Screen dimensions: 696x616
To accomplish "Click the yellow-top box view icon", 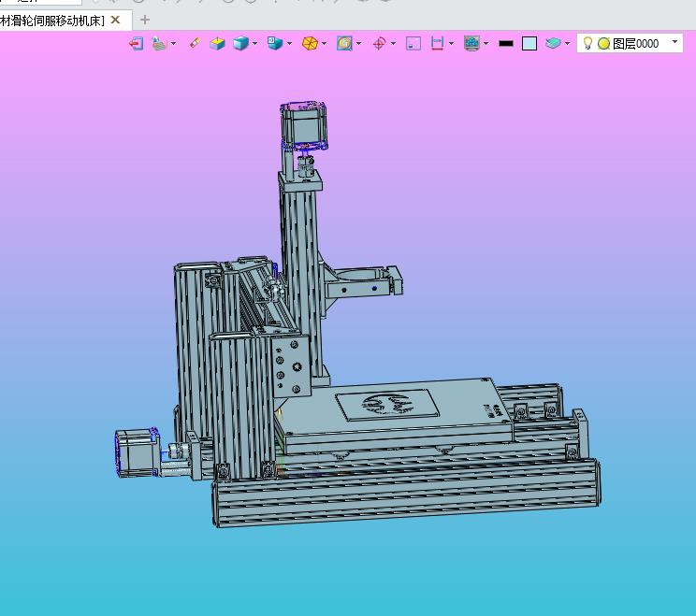I will pyautogui.click(x=217, y=43).
